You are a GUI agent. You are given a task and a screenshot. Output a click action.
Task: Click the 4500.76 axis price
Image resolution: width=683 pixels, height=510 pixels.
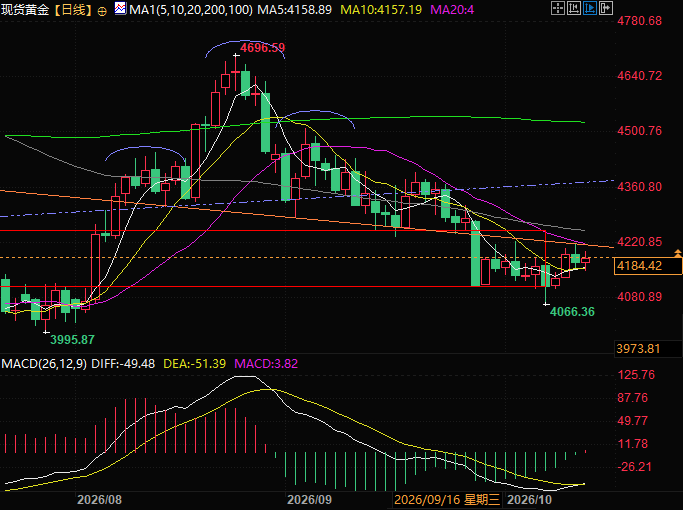click(x=639, y=131)
